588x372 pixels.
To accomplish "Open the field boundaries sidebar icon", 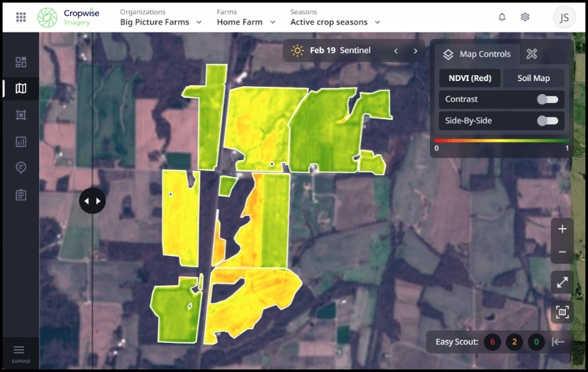I will pyautogui.click(x=21, y=115).
